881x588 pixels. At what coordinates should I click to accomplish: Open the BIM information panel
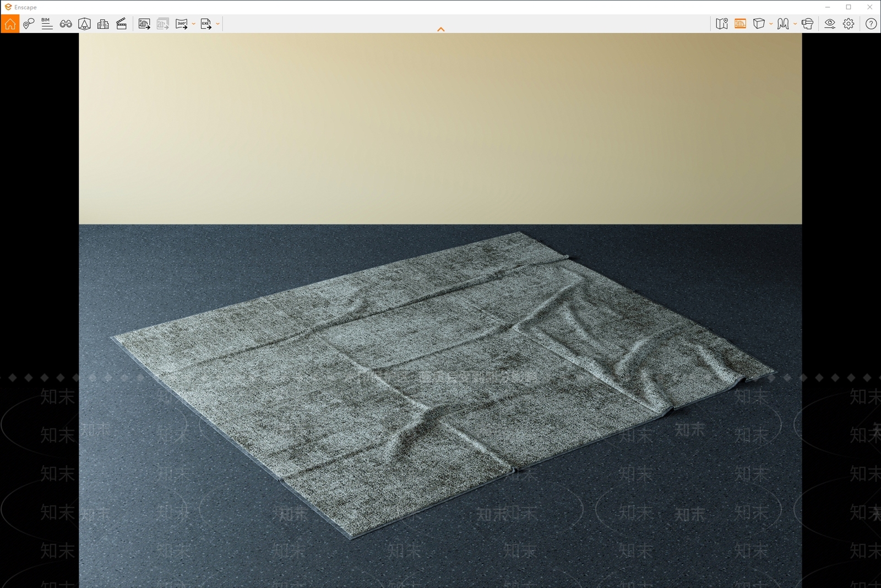[47, 24]
